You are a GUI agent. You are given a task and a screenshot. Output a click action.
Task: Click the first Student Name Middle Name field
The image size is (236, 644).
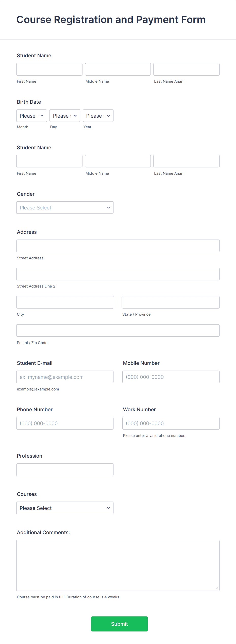click(118, 69)
